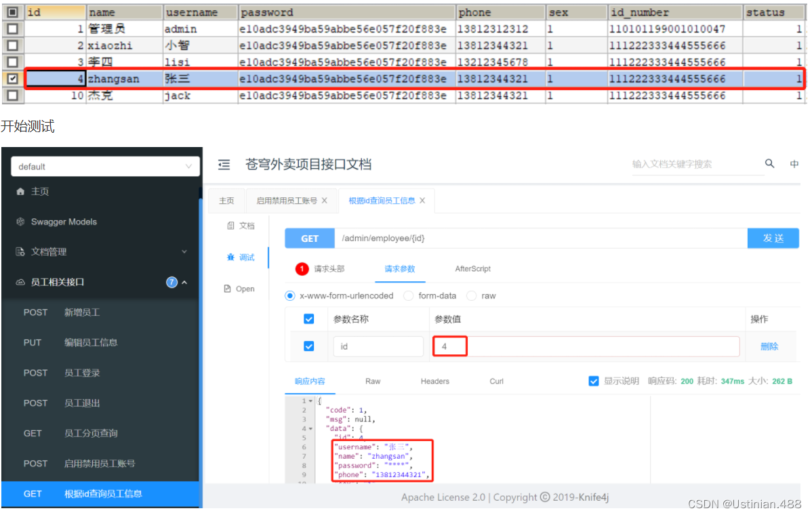The height and width of the screenshot is (515, 812).
Task: Switch language using the 中 icon
Action: (794, 164)
